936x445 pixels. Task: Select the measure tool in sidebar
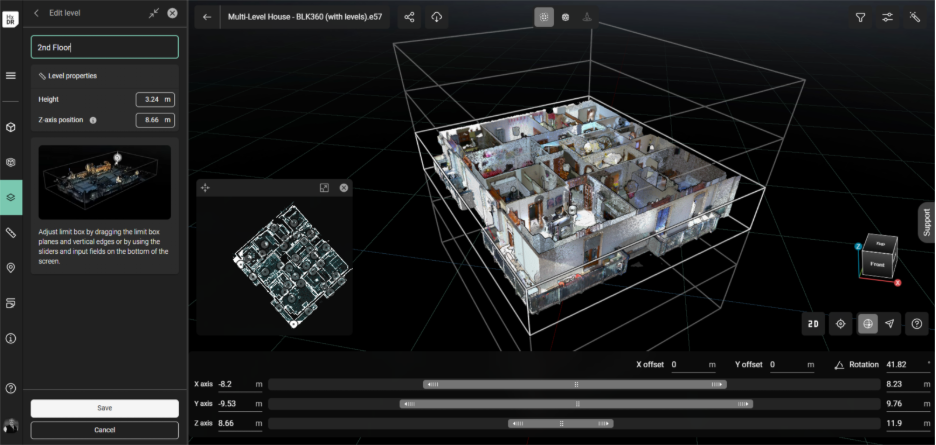tap(11, 232)
